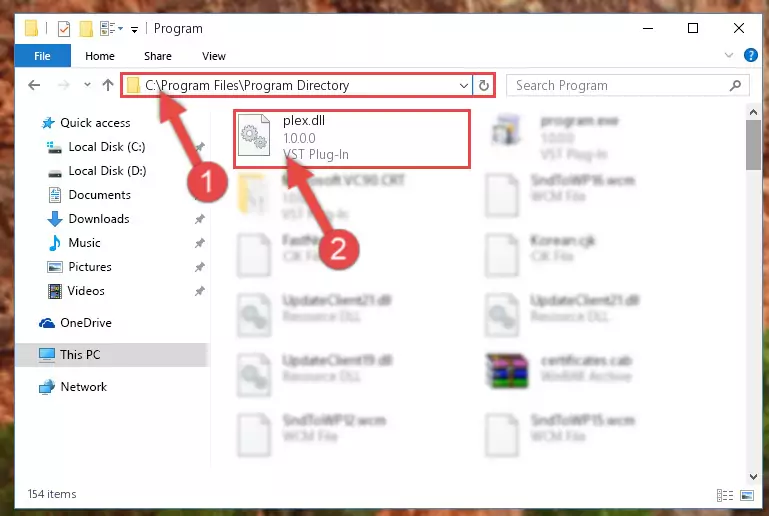Viewport: 769px width, 516px height.
Task: Expand the ribbon chevron
Action: pyautogui.click(x=729, y=55)
